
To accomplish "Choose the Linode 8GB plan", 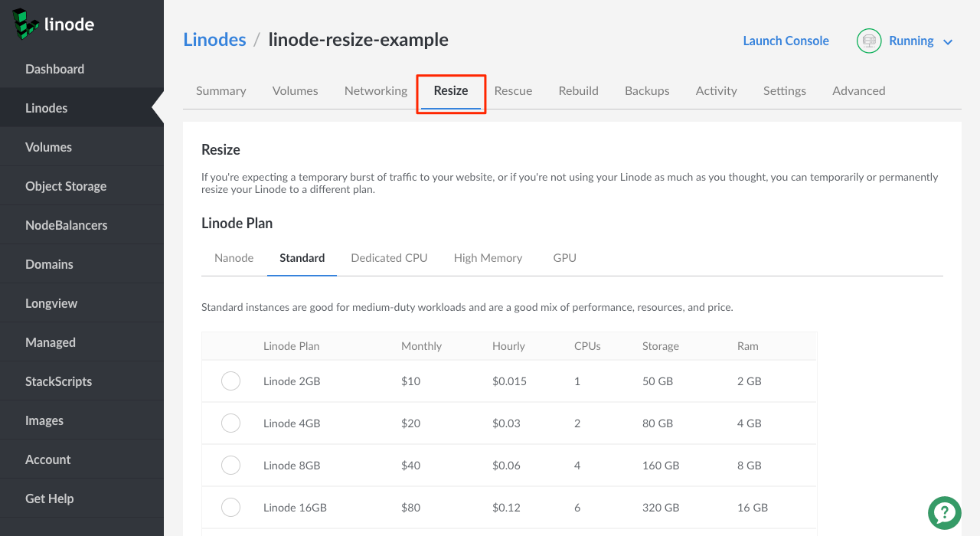I will 230,465.
